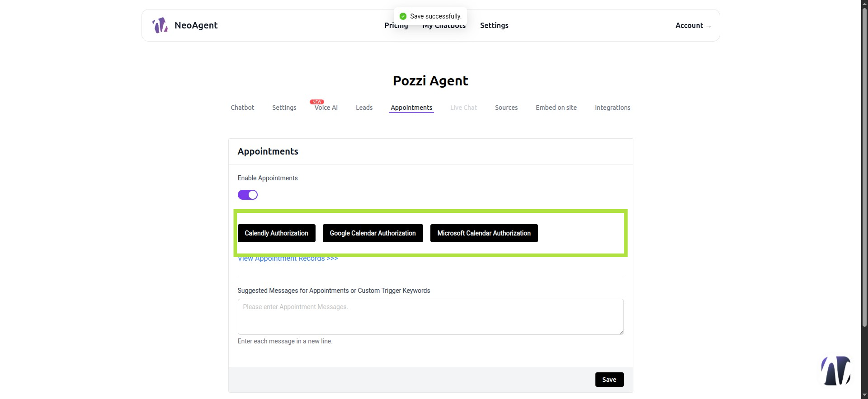This screenshot has width=868, height=399.
Task: Click the NeoAgent brand name
Action: (x=196, y=25)
